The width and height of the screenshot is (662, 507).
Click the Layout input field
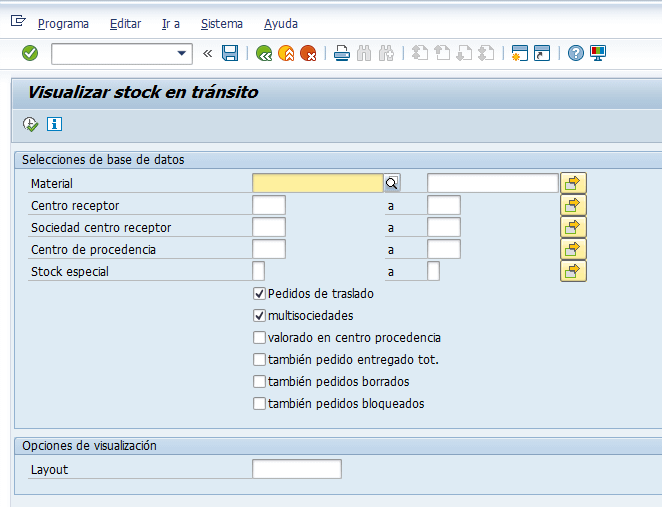[x=296, y=469]
